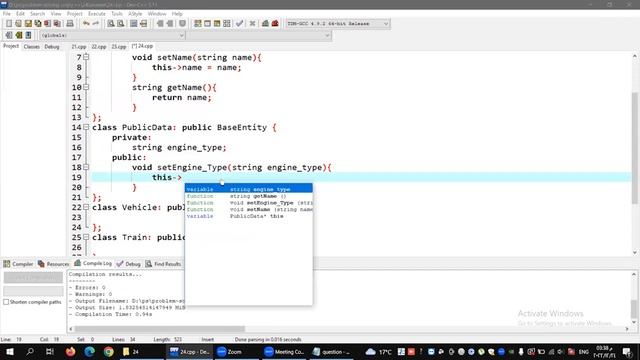Image resolution: width=640 pixels, height=360 pixels.
Task: Click the Run toolbar icon
Action: click(x=207, y=24)
